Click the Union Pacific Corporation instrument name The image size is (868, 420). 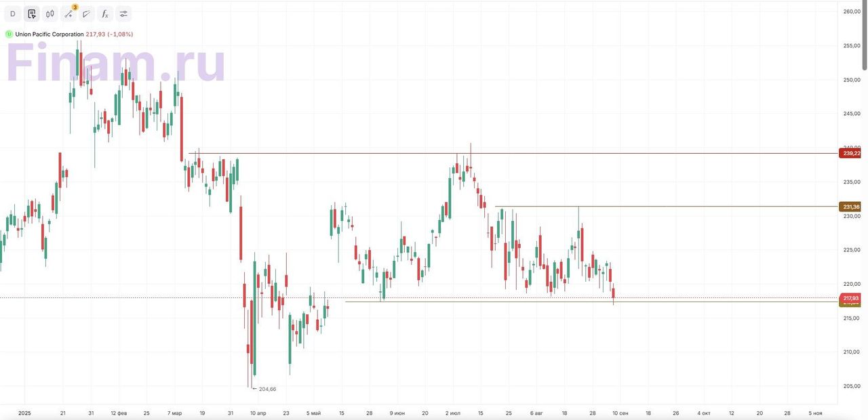pos(49,34)
